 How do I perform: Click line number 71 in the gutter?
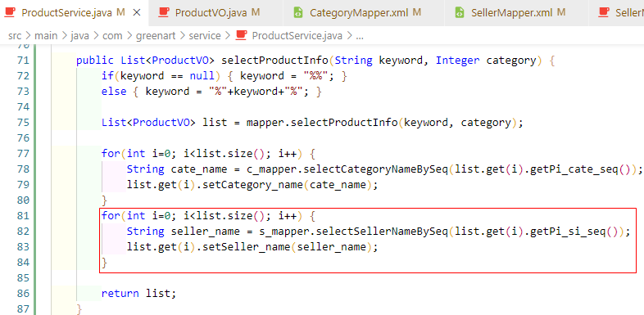pyautogui.click(x=24, y=61)
